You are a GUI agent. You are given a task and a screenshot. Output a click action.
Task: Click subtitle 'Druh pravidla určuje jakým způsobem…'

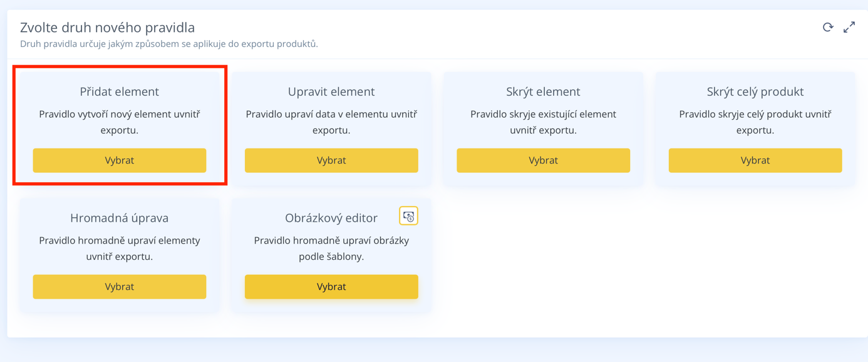pyautogui.click(x=169, y=44)
